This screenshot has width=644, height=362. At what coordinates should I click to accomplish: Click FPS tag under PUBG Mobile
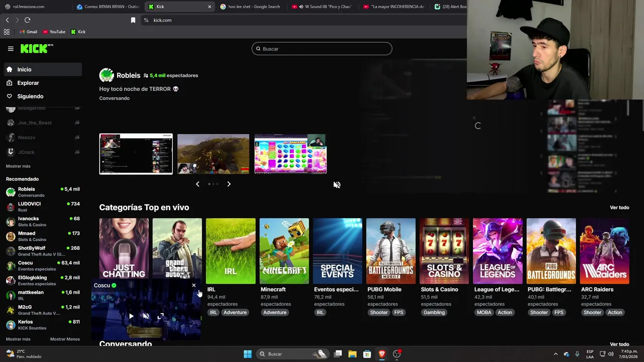pos(399,313)
